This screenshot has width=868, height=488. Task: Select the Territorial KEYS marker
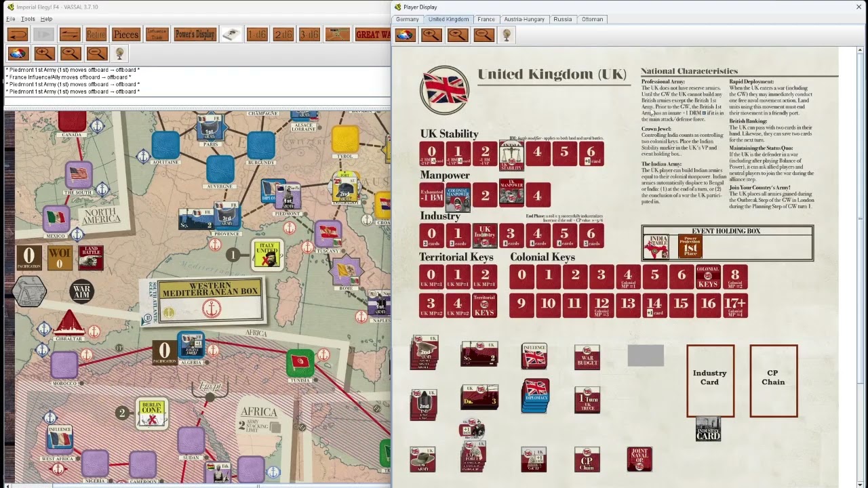coord(484,305)
